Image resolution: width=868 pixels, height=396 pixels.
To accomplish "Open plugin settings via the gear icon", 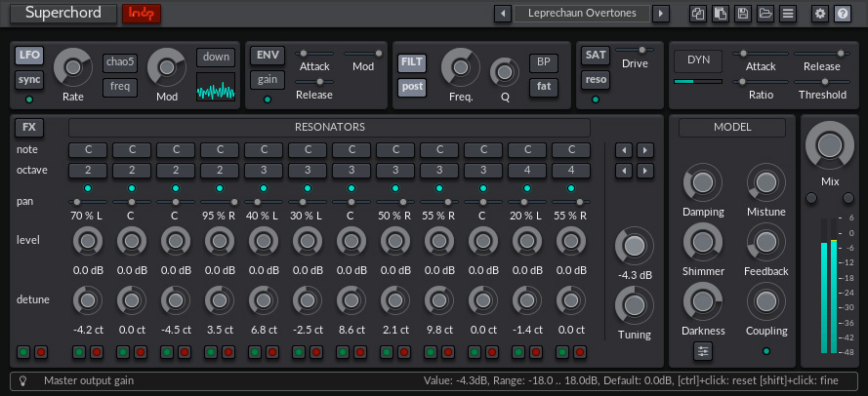I will pyautogui.click(x=820, y=14).
